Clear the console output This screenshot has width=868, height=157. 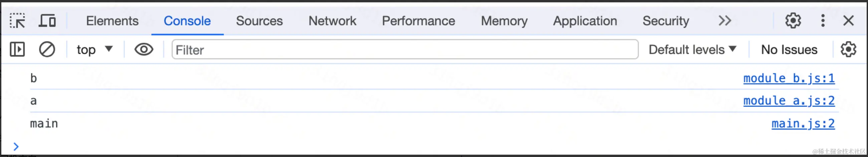pos(47,50)
